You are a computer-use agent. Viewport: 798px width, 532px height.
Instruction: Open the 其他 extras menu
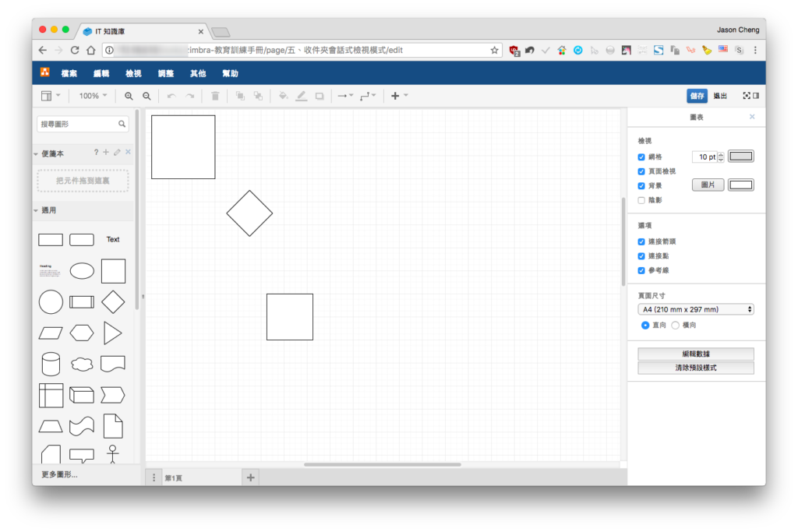click(198, 73)
